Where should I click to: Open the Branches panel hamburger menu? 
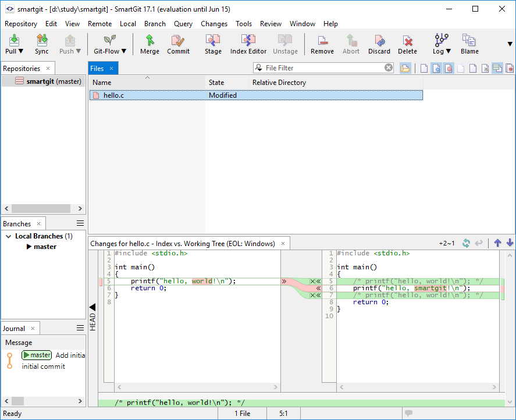(80, 223)
